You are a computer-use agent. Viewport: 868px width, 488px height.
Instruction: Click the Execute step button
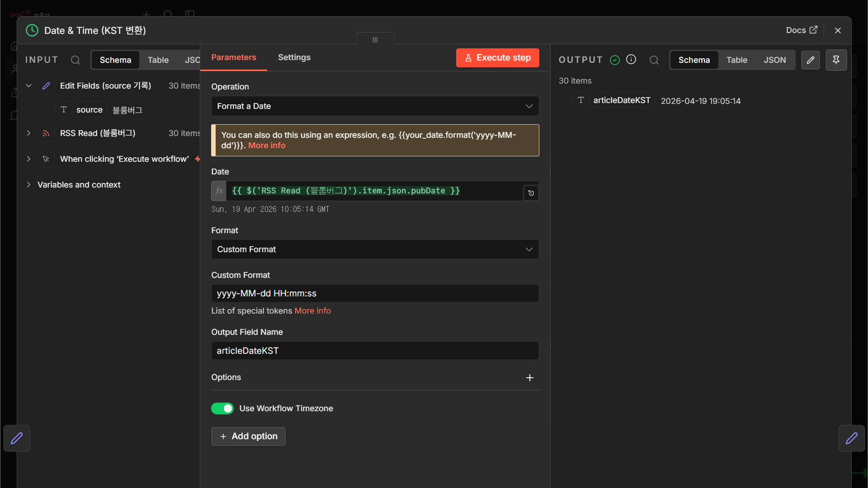pyautogui.click(x=498, y=58)
